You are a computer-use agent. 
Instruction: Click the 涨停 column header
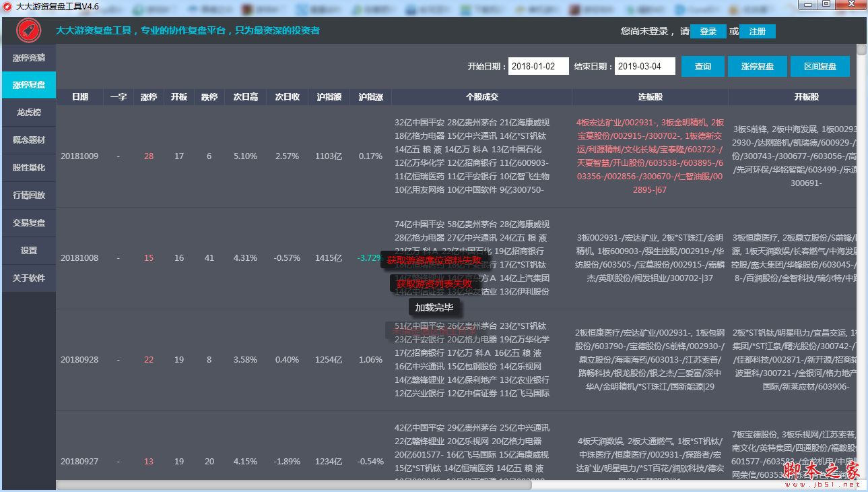(149, 97)
